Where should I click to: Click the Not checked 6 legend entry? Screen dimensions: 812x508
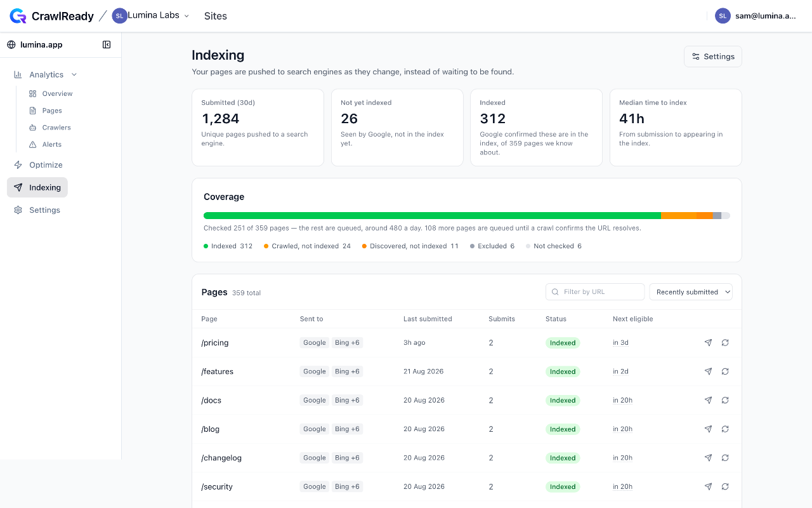pyautogui.click(x=554, y=246)
